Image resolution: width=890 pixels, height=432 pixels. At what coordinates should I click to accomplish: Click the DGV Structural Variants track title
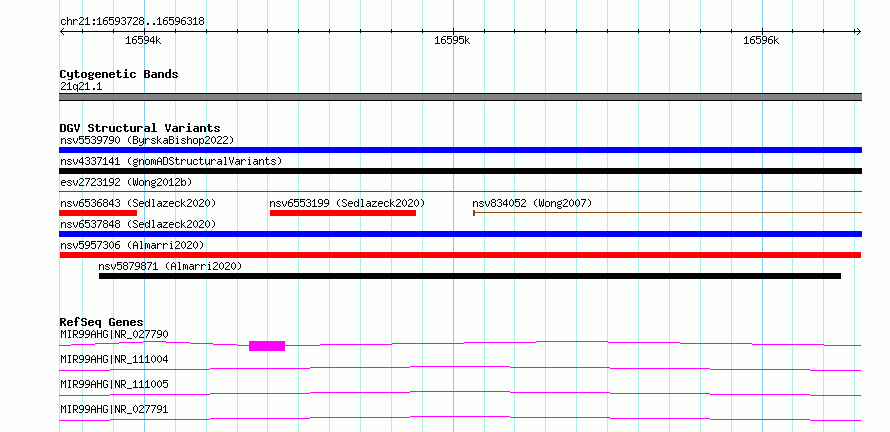140,128
